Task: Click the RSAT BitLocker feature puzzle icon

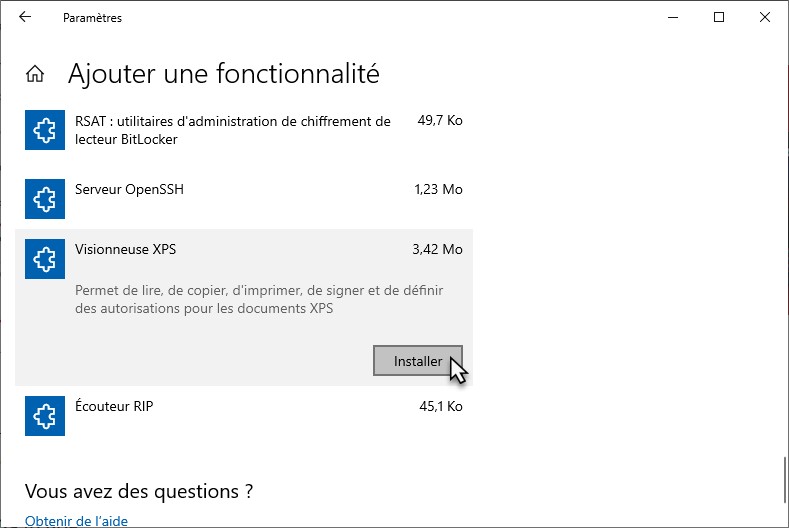Action: tap(45, 130)
